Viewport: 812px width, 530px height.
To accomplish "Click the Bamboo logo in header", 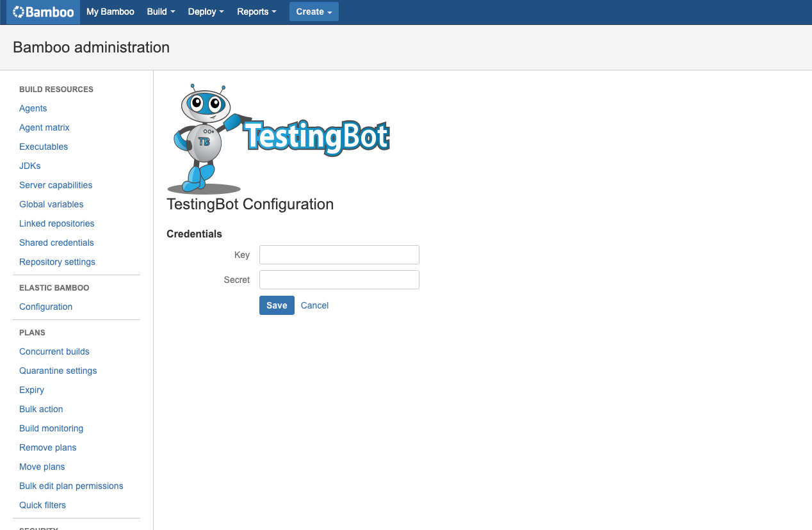I will pyautogui.click(x=43, y=12).
